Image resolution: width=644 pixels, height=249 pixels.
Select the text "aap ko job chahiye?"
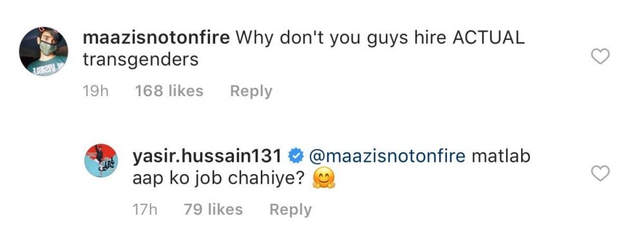pos(220,179)
